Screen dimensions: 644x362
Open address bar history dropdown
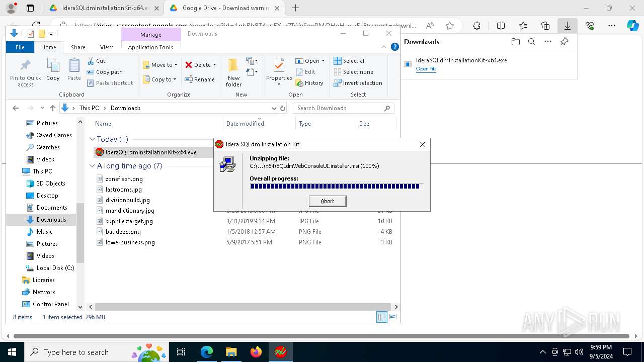tap(274, 108)
